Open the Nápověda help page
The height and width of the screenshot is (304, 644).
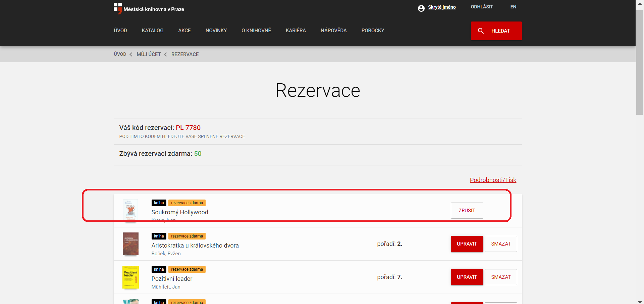(333, 31)
